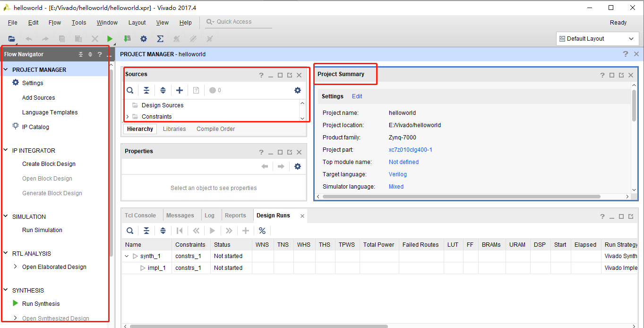Collapse the synth_1 run row
This screenshot has width=644, height=328.
tap(127, 256)
